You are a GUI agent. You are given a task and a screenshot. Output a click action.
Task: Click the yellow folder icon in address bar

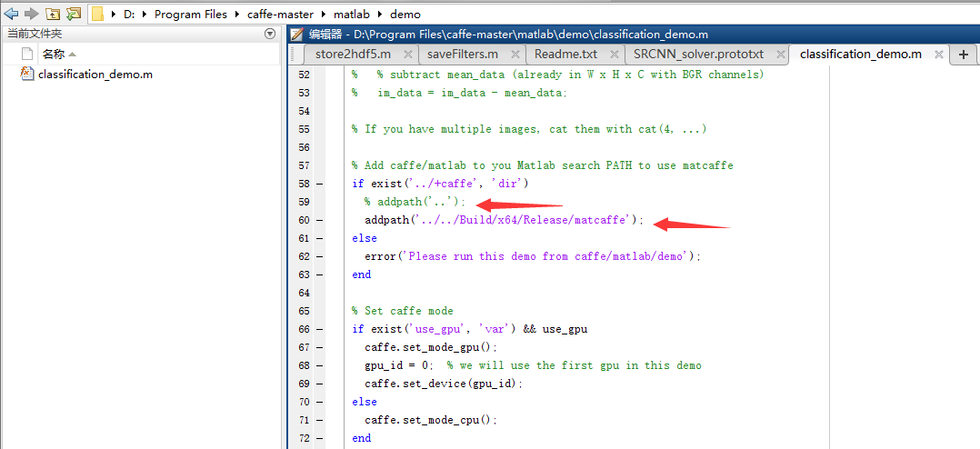97,14
